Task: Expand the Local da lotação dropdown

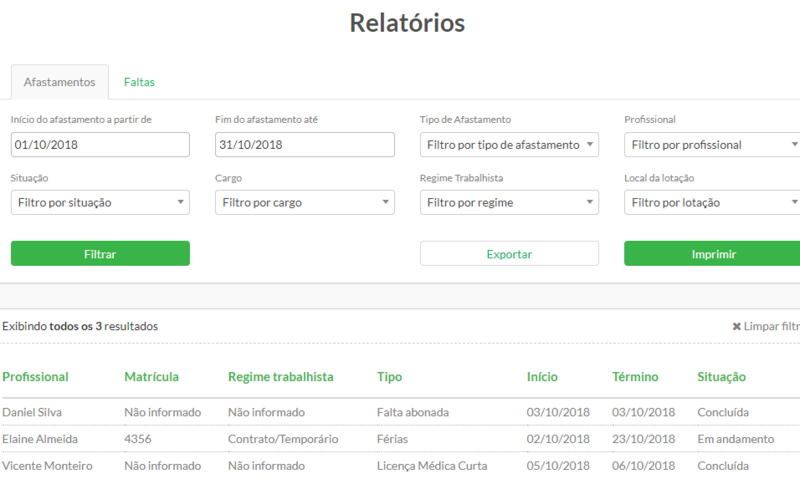Action: tap(712, 202)
